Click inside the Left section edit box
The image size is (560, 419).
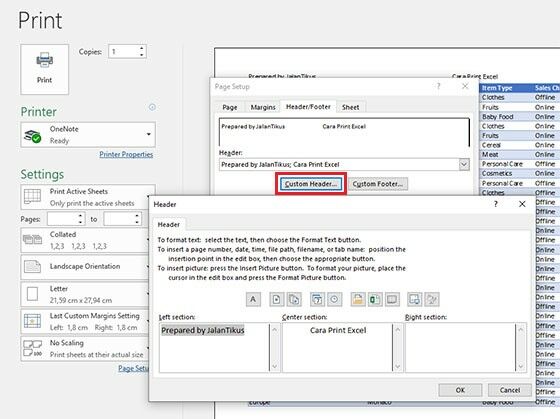[x=215, y=348]
